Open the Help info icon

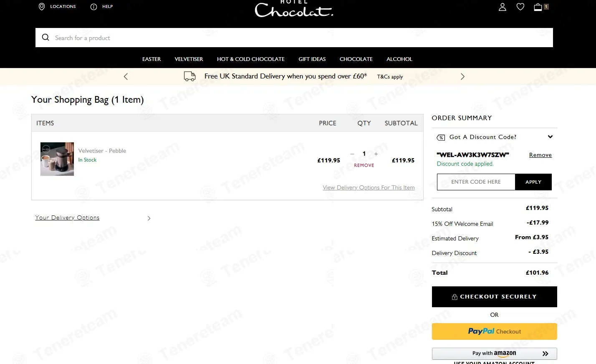point(93,7)
